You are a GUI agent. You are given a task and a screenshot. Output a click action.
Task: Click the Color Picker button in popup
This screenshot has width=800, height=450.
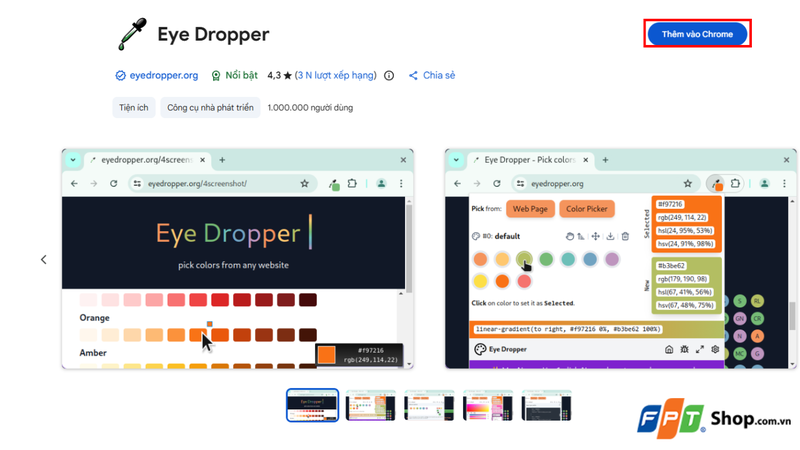pos(587,209)
